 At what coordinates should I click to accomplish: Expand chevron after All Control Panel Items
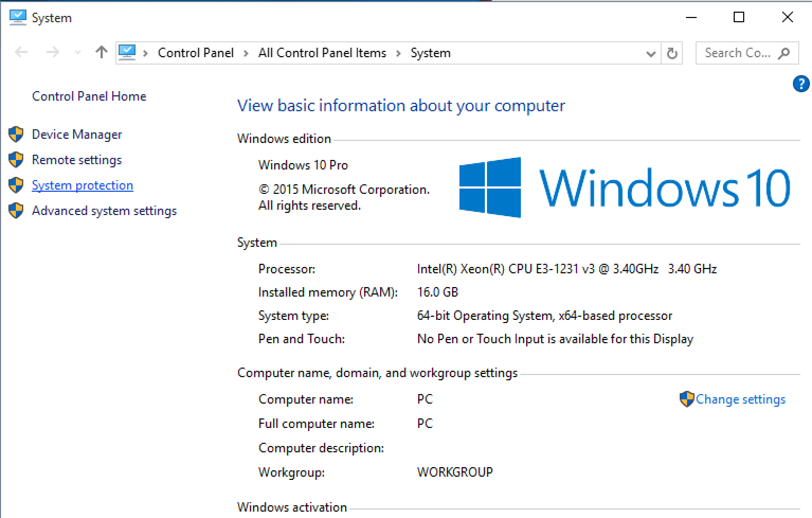point(399,53)
